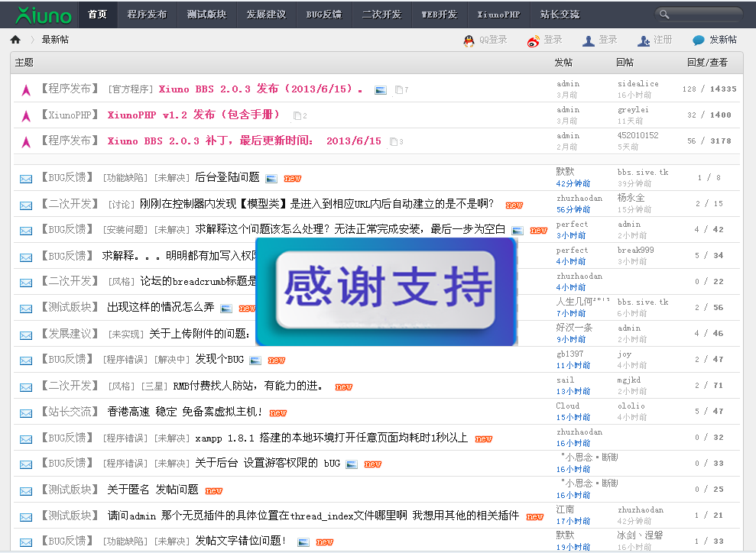The height and width of the screenshot is (553, 756).
Task: Click the home icon in breadcrumb
Action: pyautogui.click(x=15, y=40)
